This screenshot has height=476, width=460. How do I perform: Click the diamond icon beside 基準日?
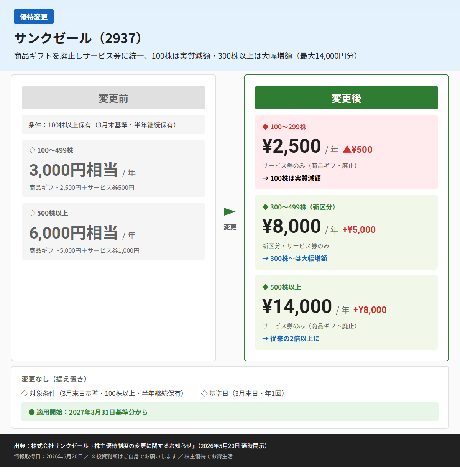coord(204,394)
